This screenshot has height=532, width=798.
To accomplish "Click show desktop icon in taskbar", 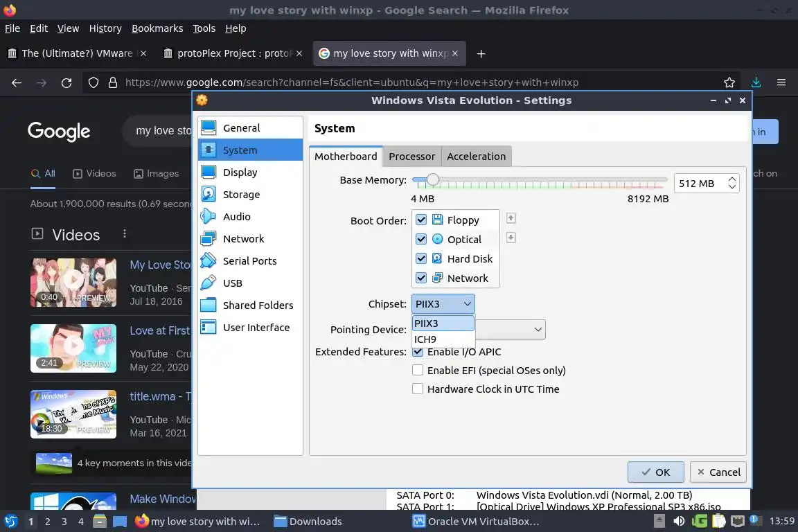I will tap(120, 522).
